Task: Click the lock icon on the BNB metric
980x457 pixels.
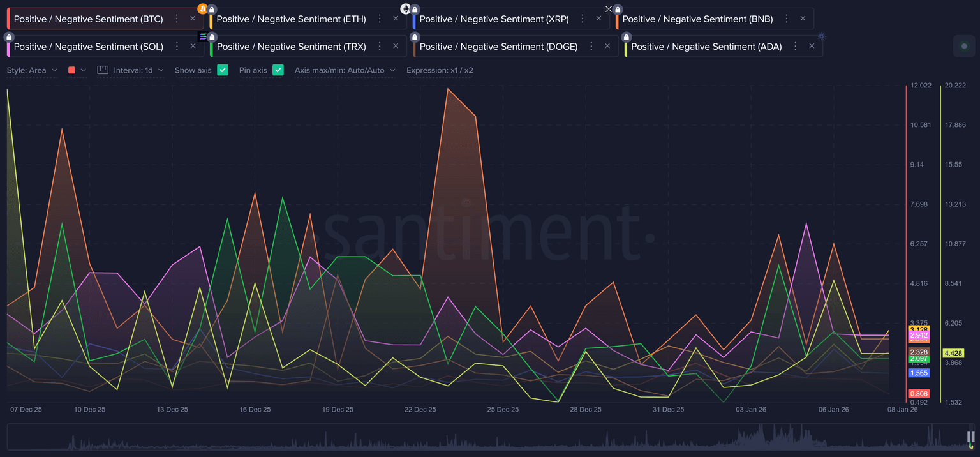Action: click(x=618, y=10)
